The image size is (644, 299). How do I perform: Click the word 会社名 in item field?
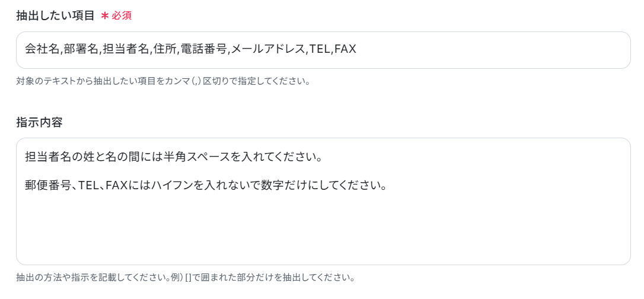[x=43, y=49]
